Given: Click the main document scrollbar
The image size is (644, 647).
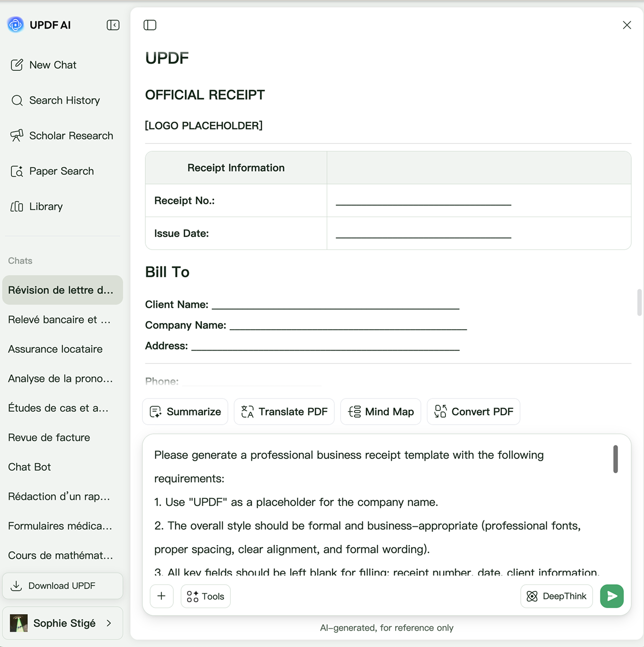Looking at the screenshot, I should coord(640,303).
